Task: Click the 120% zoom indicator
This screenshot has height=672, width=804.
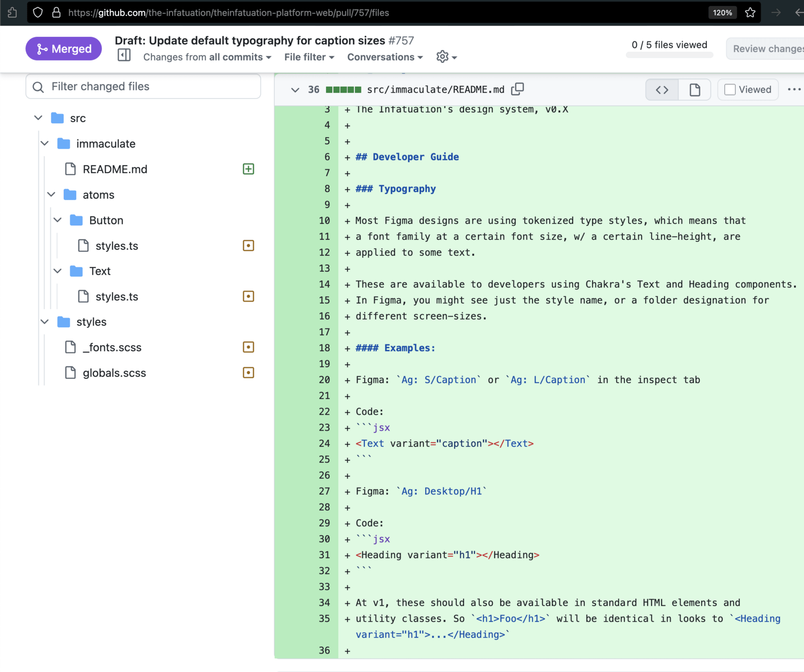Action: click(722, 12)
